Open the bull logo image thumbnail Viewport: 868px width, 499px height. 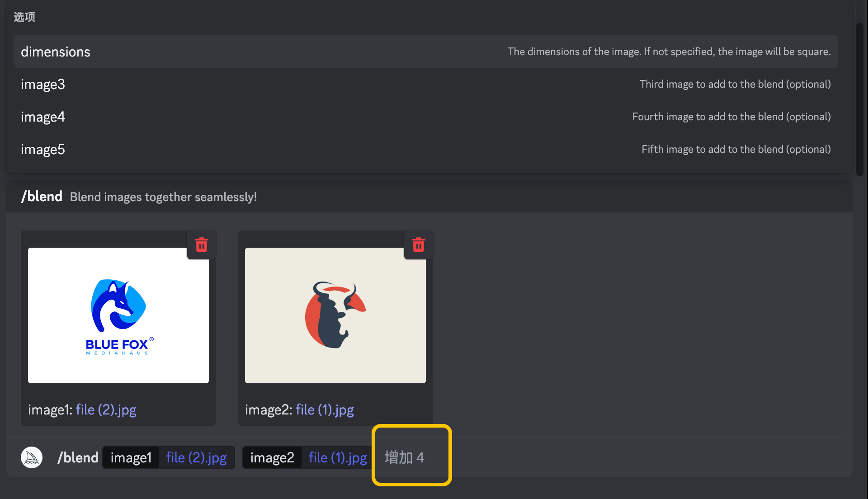[335, 315]
